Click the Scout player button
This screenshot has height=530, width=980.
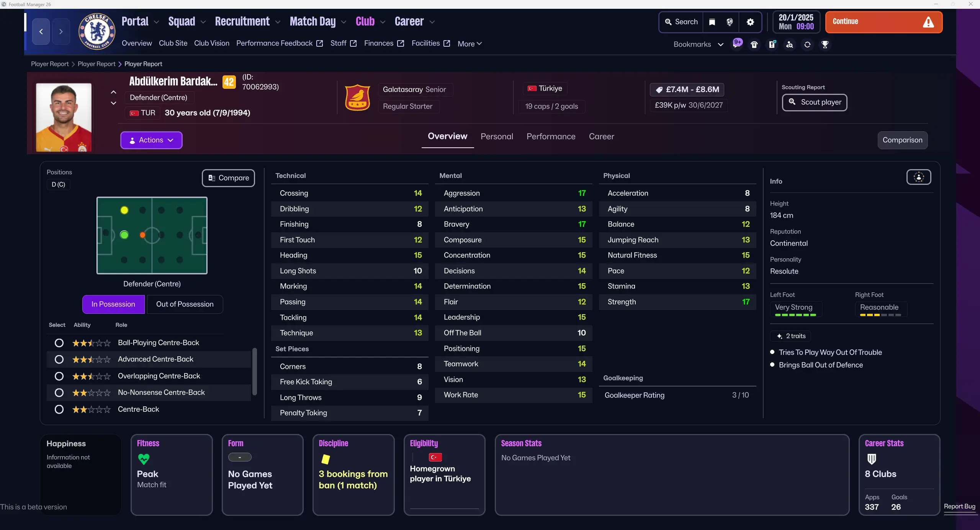[814, 102]
